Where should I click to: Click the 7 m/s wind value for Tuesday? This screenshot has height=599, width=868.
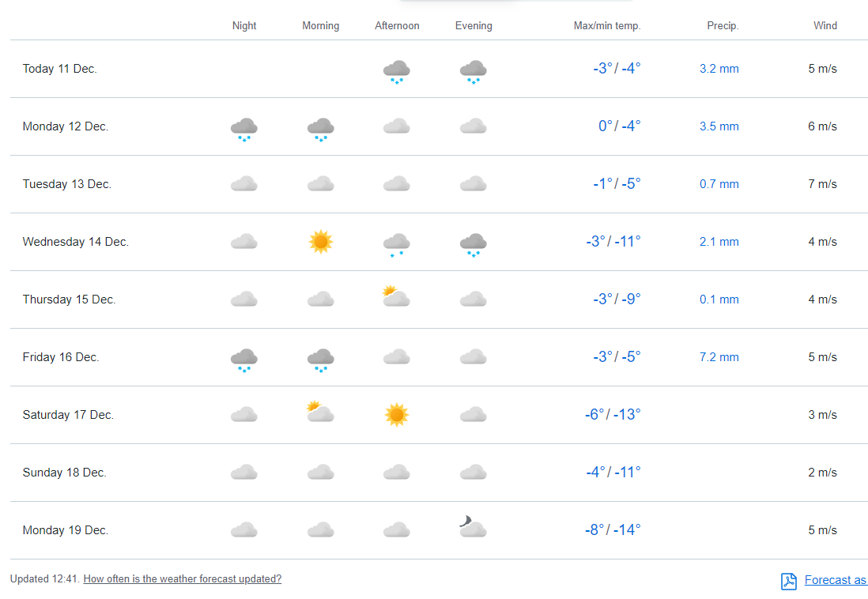[821, 184]
